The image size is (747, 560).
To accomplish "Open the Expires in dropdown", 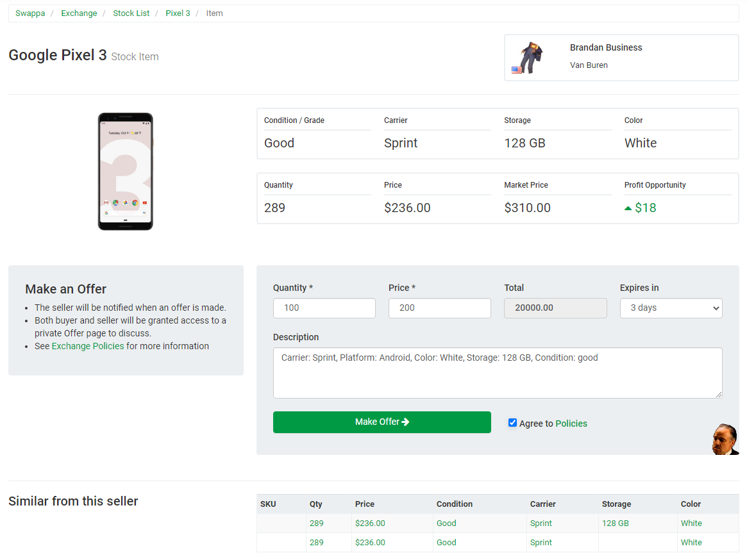I will [671, 308].
